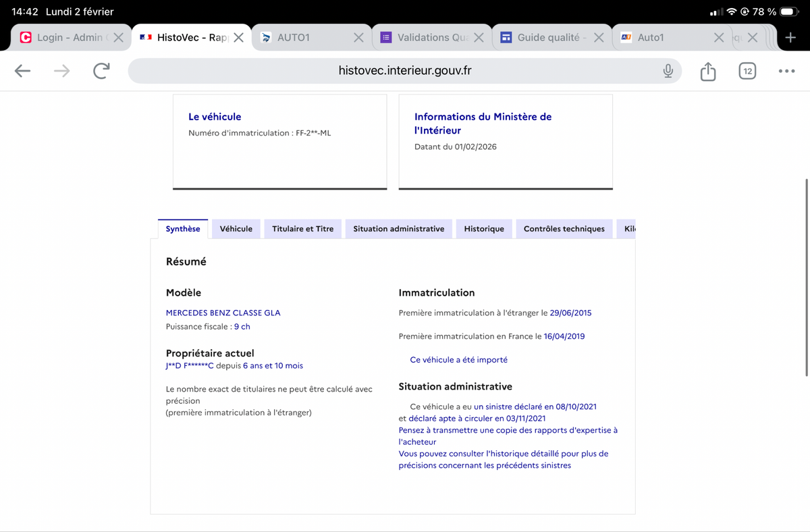Open the Titulaire et Titre tab
Image resolution: width=810 pixels, height=532 pixels.
pyautogui.click(x=302, y=229)
